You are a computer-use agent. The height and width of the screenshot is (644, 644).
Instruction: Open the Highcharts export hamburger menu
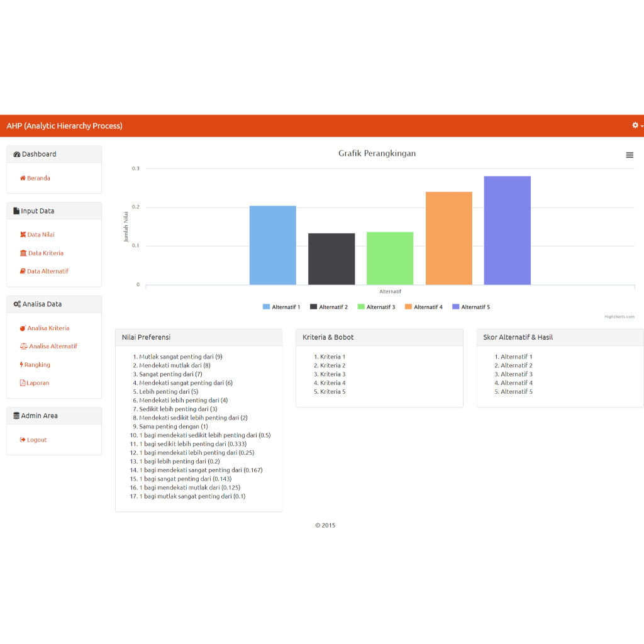[x=630, y=155]
